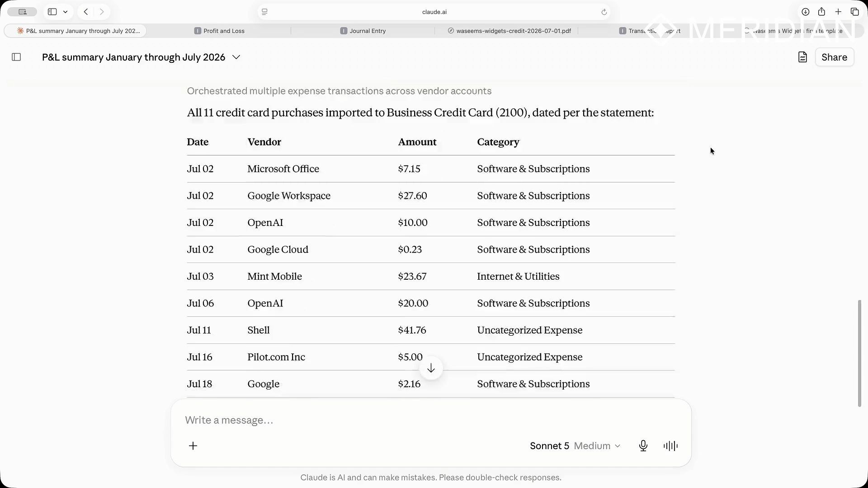Click Safari share icon in toolbar
Image resolution: width=868 pixels, height=488 pixels.
(x=821, y=12)
